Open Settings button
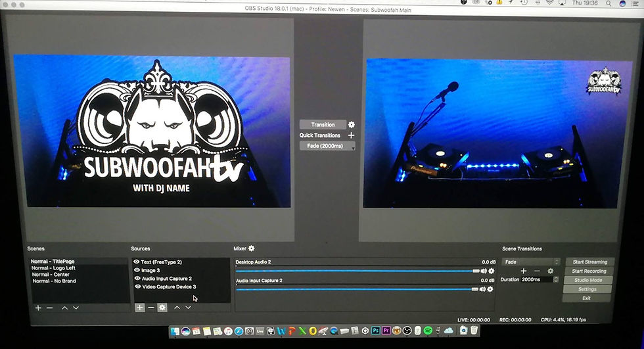This screenshot has height=349, width=644. (x=587, y=289)
